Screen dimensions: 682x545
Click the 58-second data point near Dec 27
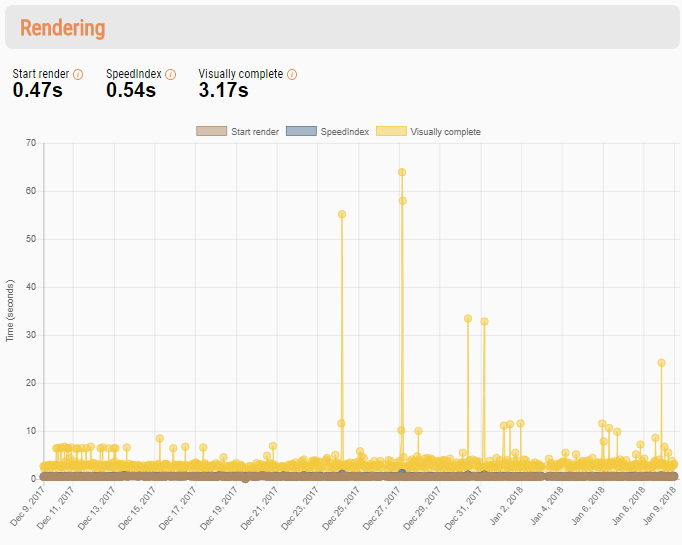pos(403,201)
